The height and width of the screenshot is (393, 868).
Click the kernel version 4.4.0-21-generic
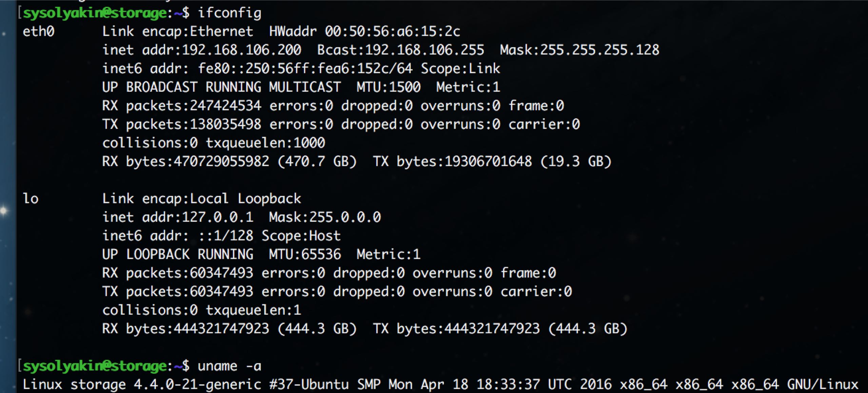click(197, 385)
